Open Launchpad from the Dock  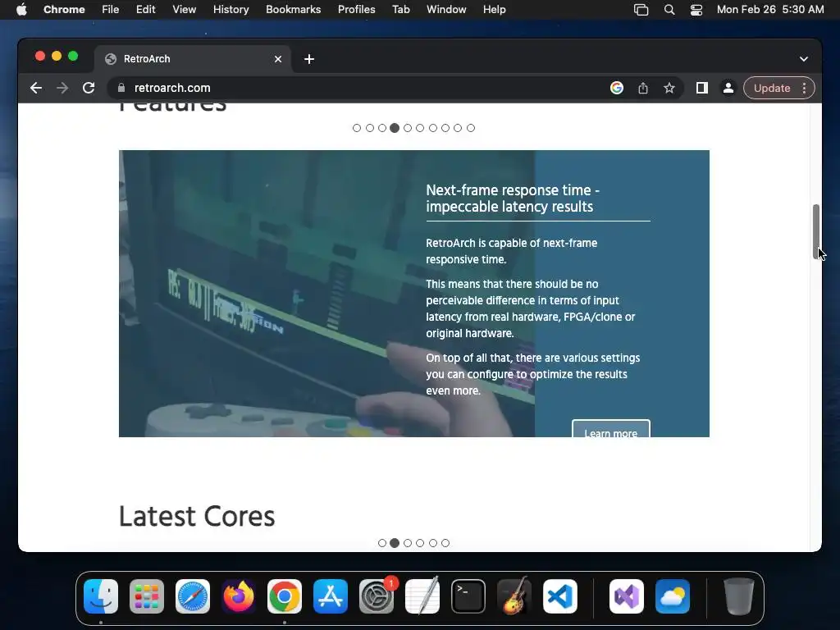pos(147,596)
